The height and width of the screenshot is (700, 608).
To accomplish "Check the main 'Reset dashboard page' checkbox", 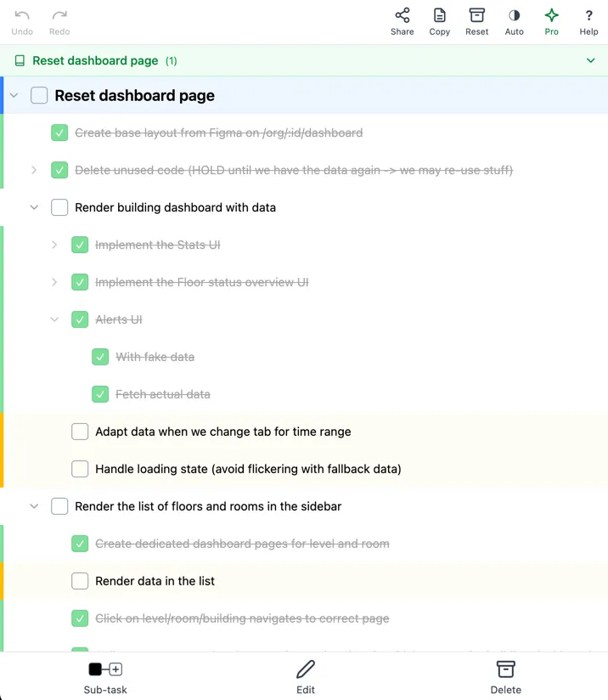I will tap(39, 95).
